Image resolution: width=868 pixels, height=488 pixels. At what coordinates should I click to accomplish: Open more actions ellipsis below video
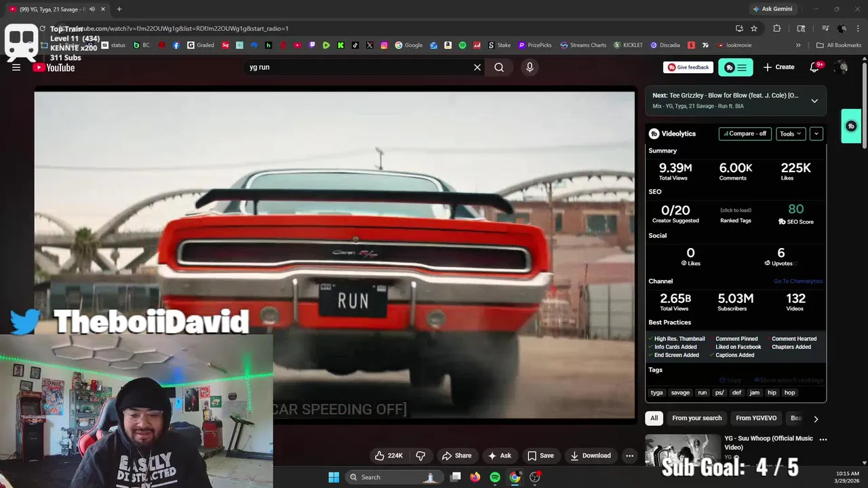(x=629, y=455)
